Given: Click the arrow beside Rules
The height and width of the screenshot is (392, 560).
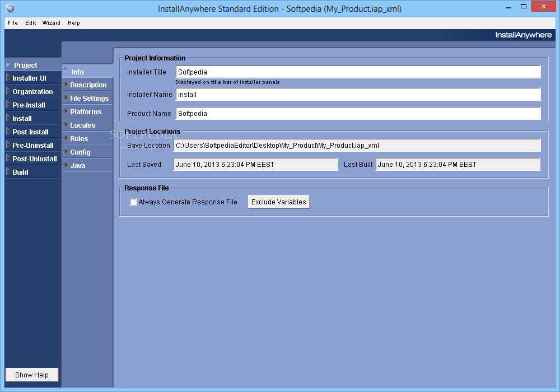Looking at the screenshot, I should [66, 138].
